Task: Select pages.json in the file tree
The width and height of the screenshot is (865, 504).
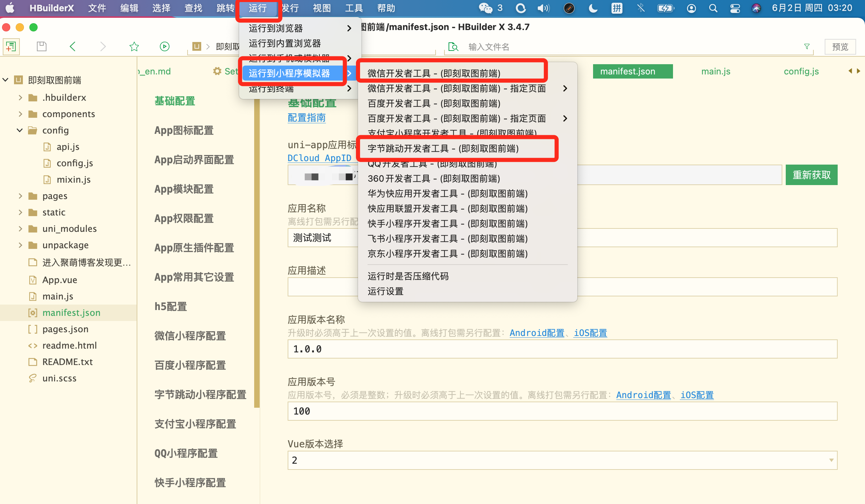Action: click(x=65, y=329)
